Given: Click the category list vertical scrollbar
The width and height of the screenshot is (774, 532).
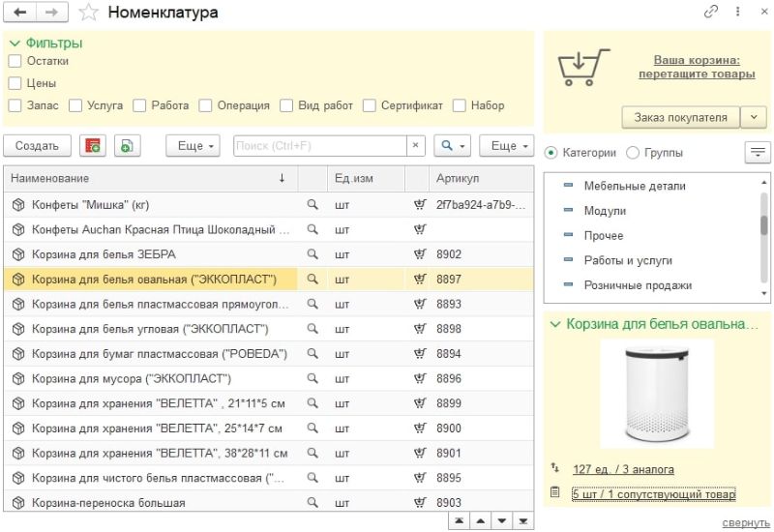Looking at the screenshot, I should point(764,238).
